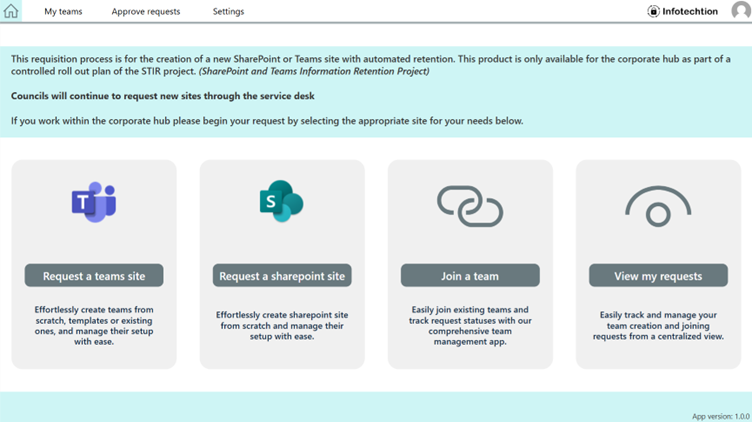Image resolution: width=752 pixels, height=422 pixels.
Task: Go to the Home icon
Action: 11,11
